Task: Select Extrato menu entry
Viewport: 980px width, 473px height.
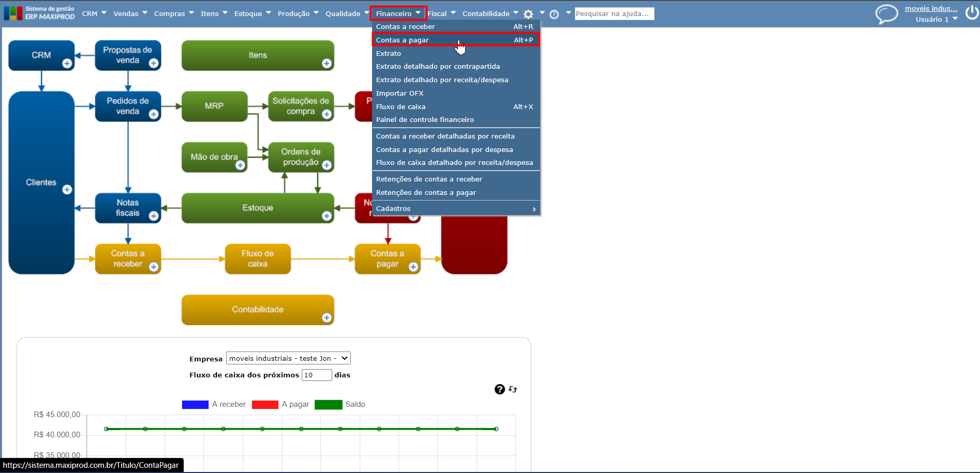Action: coord(456,53)
